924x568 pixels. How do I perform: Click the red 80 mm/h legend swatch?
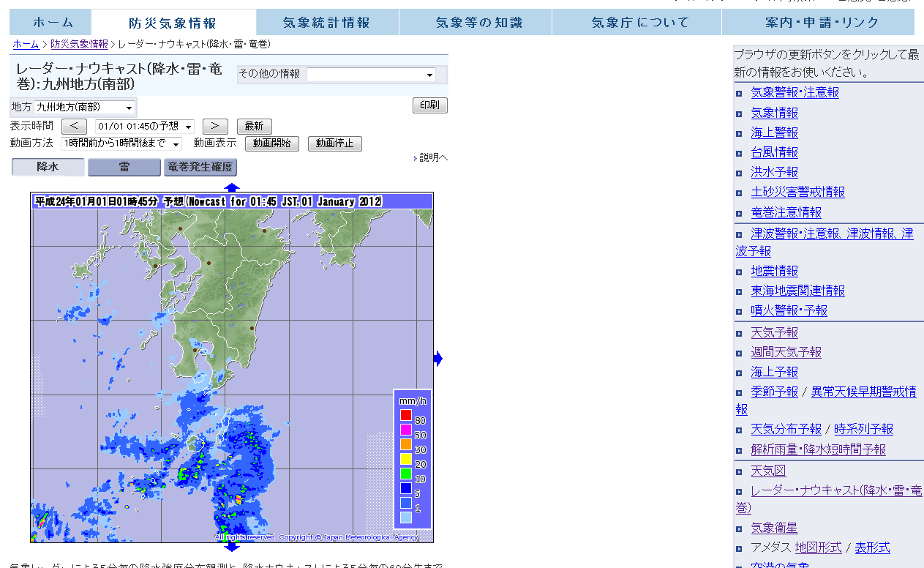(x=405, y=416)
